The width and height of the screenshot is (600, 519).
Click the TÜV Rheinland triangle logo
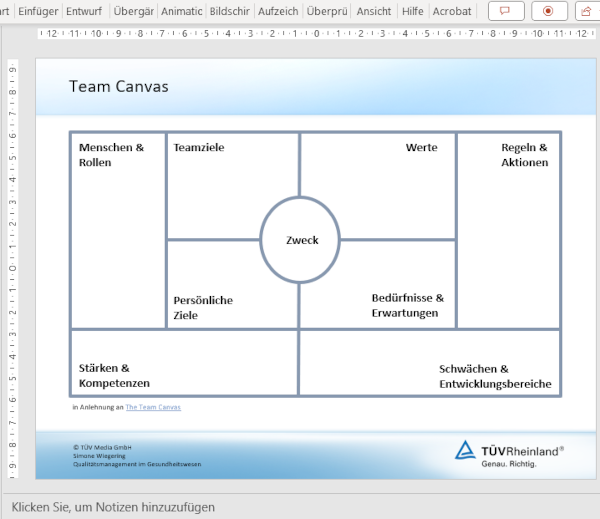pos(465,451)
